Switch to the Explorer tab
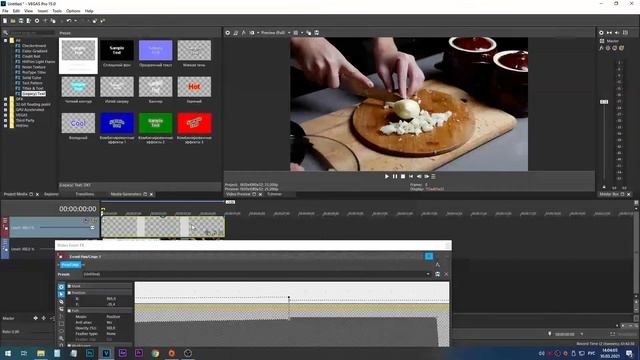Viewport: 640px width, 360px height. click(51, 194)
